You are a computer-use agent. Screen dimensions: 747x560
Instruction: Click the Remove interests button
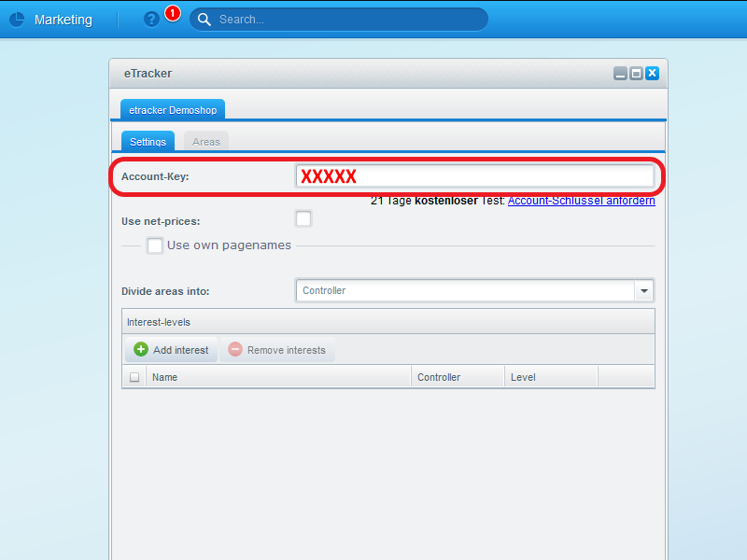click(x=277, y=350)
